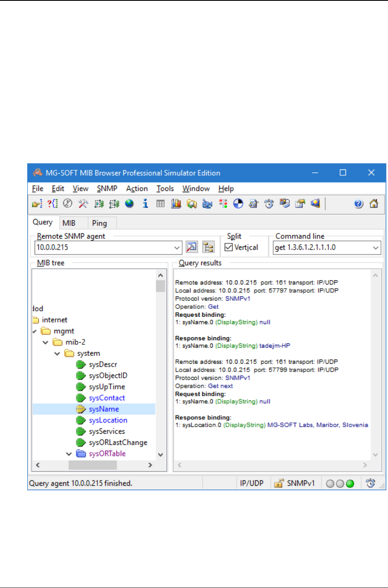Collapse the sysORTable tree node

point(69,454)
